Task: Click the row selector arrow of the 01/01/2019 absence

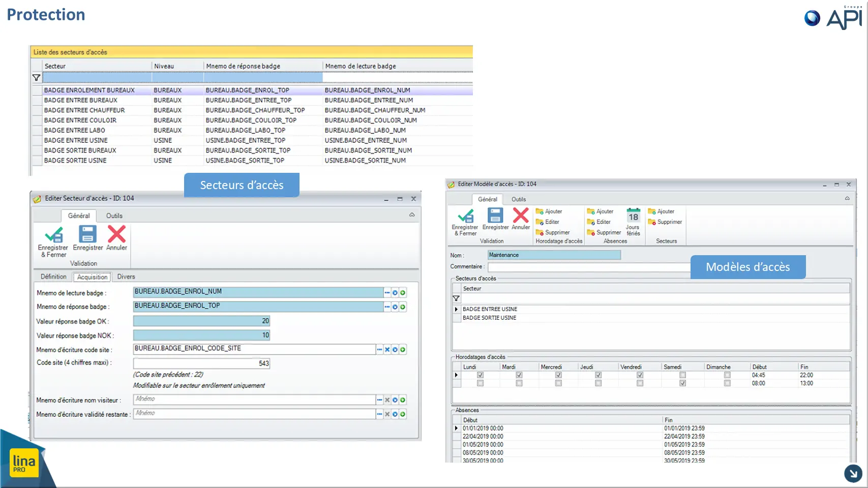Action: click(456, 428)
